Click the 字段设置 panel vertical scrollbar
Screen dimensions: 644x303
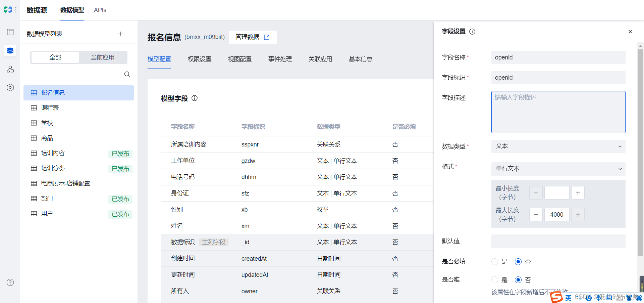point(641,153)
